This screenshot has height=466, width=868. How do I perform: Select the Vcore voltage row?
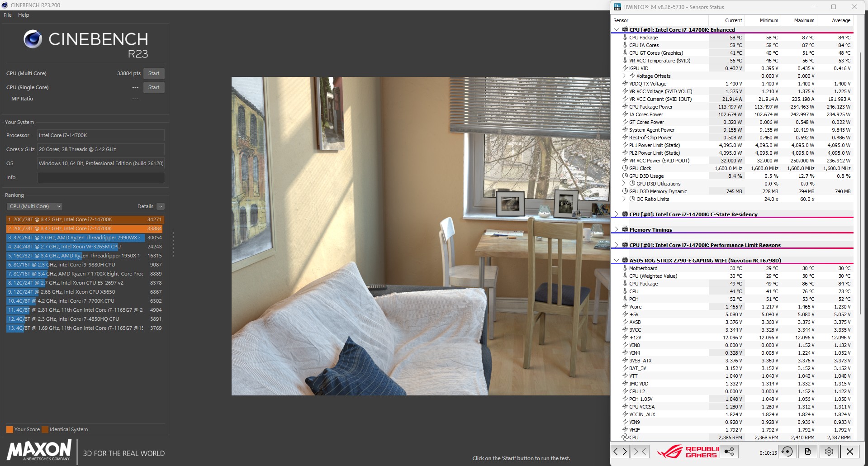click(733, 307)
